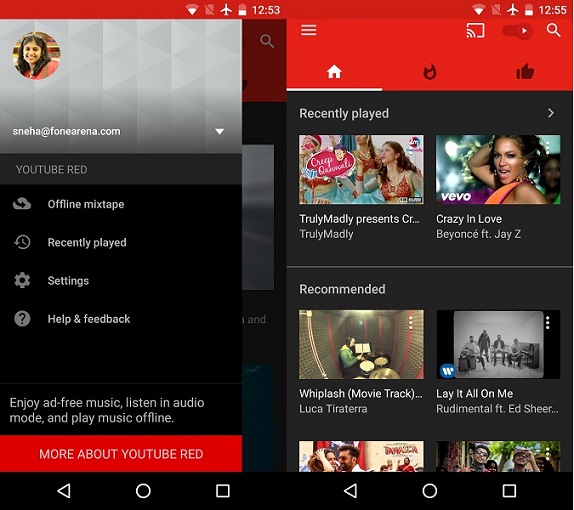Click the Recently played history clock icon
The image size is (574, 510).
click(x=22, y=242)
